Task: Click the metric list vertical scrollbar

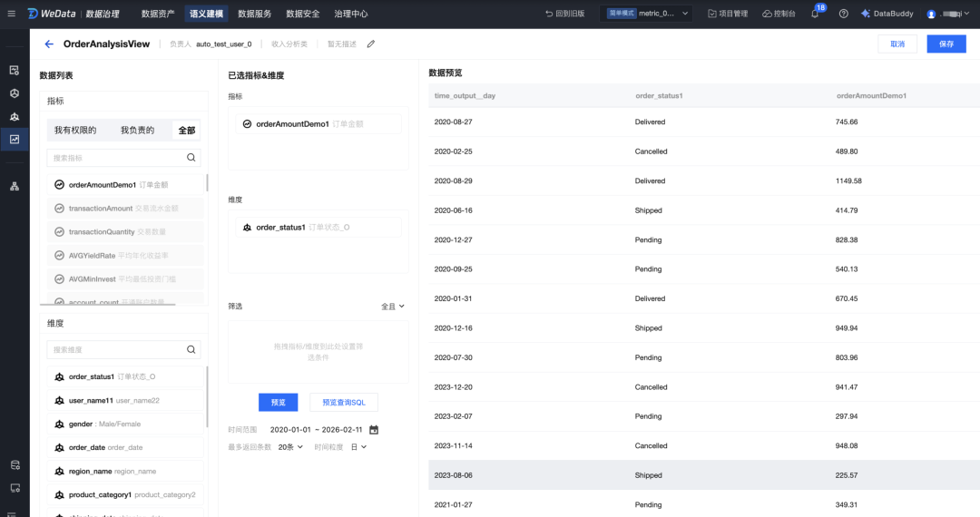Action: click(x=207, y=182)
